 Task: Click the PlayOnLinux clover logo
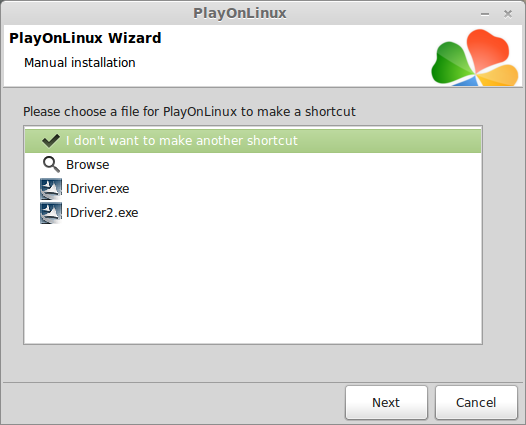pyautogui.click(x=475, y=57)
